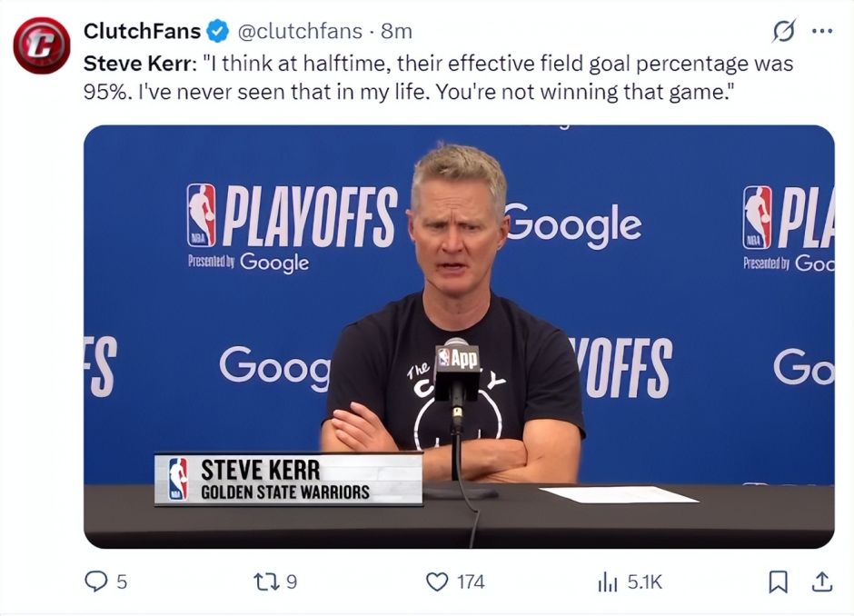Image resolution: width=854 pixels, height=616 pixels.
Task: Click the blue verified checkmark badge
Action: [x=218, y=31]
